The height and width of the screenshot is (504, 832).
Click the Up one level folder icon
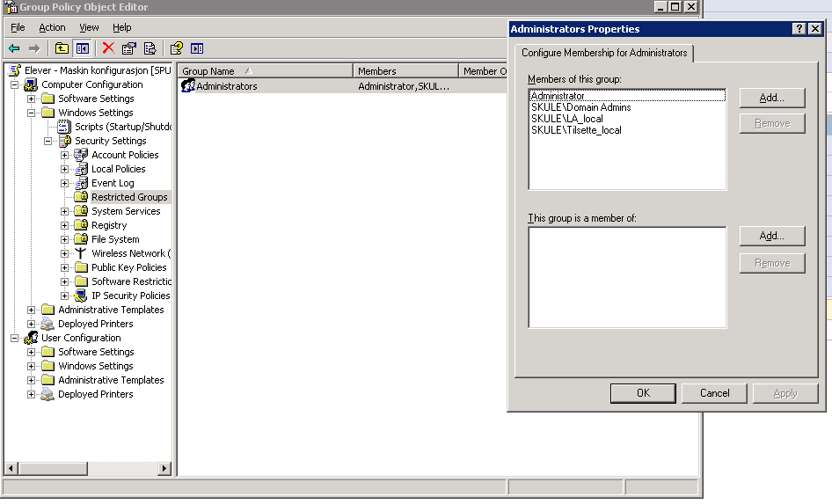click(x=62, y=48)
